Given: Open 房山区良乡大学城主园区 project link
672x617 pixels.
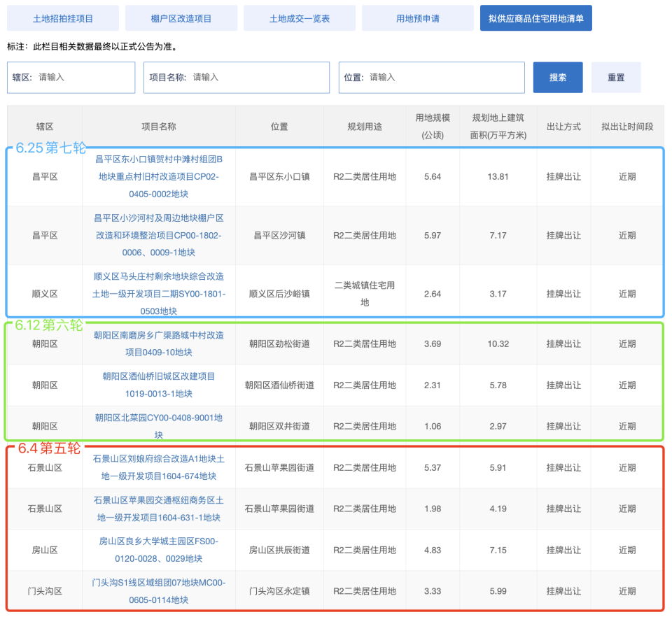Looking at the screenshot, I should (159, 550).
